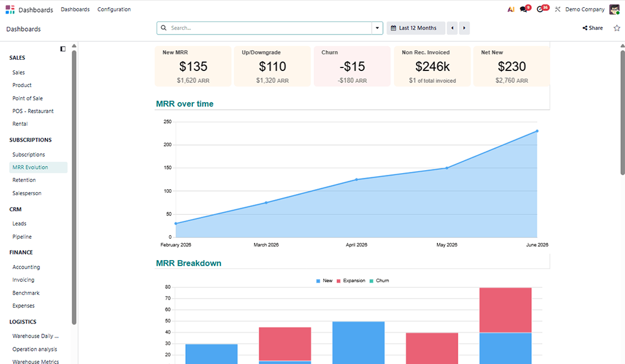Toggle the Expansion legend series
Viewport: 625px width, 364px height.
(351, 281)
